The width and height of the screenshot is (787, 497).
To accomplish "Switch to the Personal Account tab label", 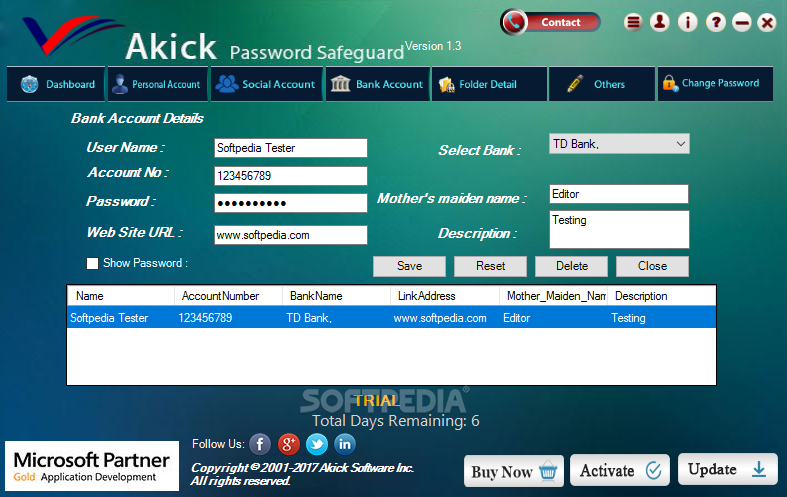I will [x=166, y=84].
